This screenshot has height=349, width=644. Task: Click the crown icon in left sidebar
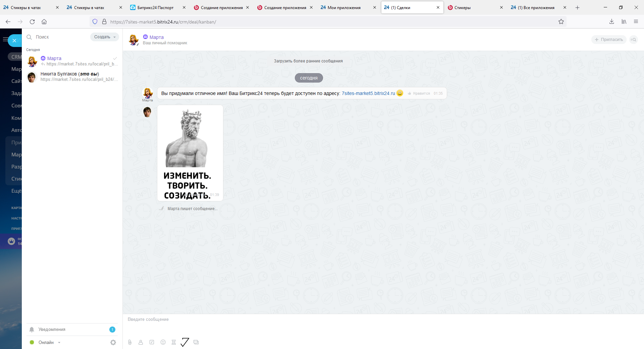click(x=11, y=241)
